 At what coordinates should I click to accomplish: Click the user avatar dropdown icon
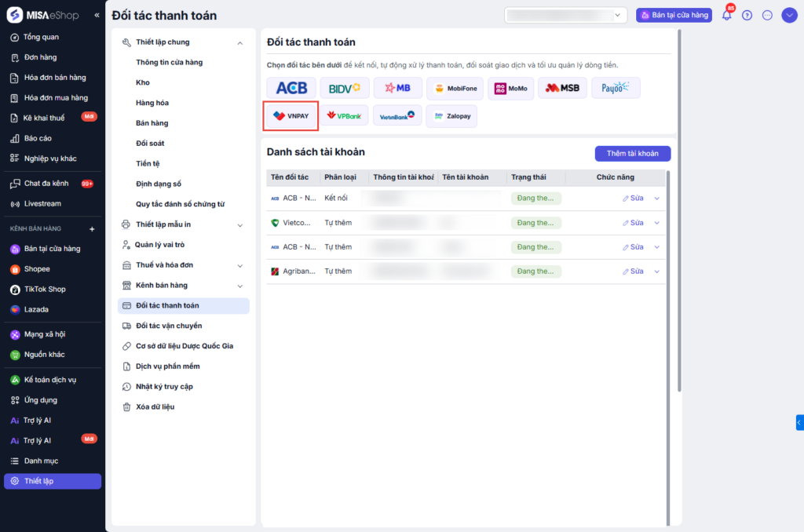[789, 15]
